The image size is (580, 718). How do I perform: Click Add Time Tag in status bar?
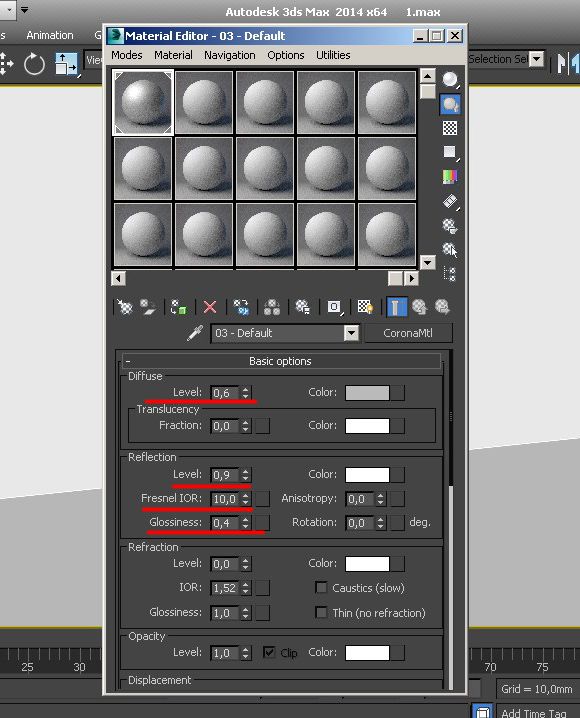(x=534, y=713)
